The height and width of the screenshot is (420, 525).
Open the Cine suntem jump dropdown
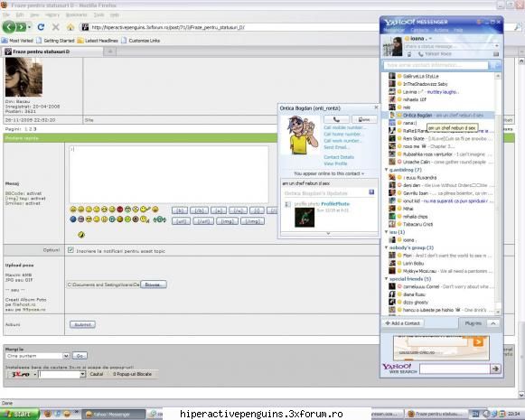coord(38,356)
